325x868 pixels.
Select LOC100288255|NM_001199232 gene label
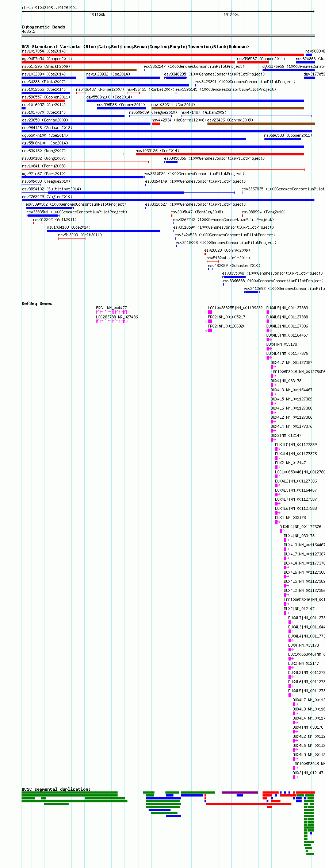point(235,308)
